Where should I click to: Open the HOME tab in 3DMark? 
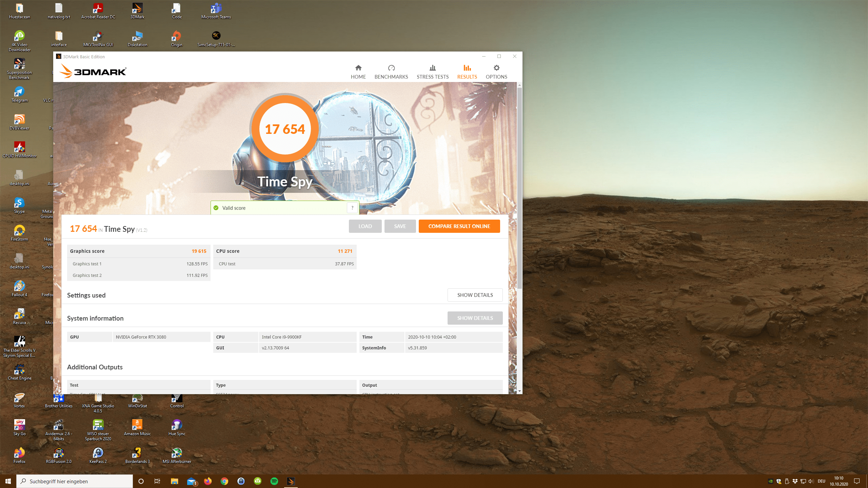point(358,72)
